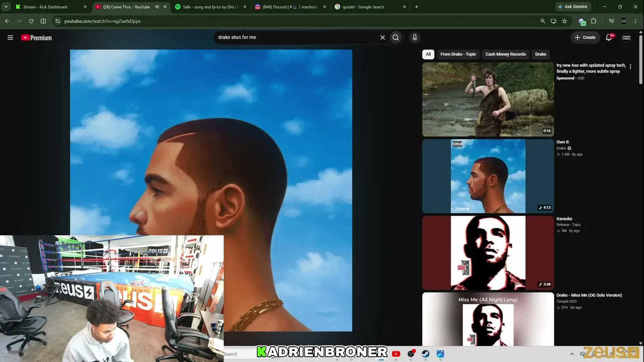Image resolution: width=644 pixels, height=362 pixels.
Task: Open options menu for AXE ad
Action: tap(630, 67)
